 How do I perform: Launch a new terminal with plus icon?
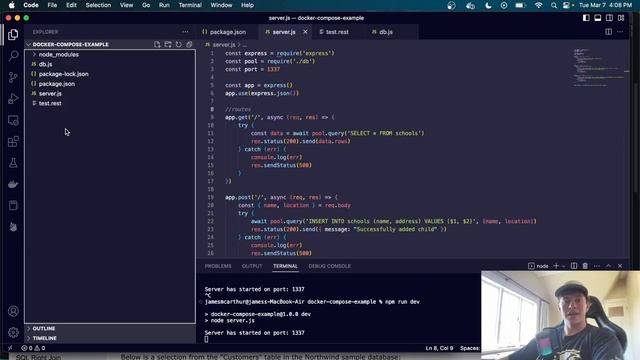(556, 266)
